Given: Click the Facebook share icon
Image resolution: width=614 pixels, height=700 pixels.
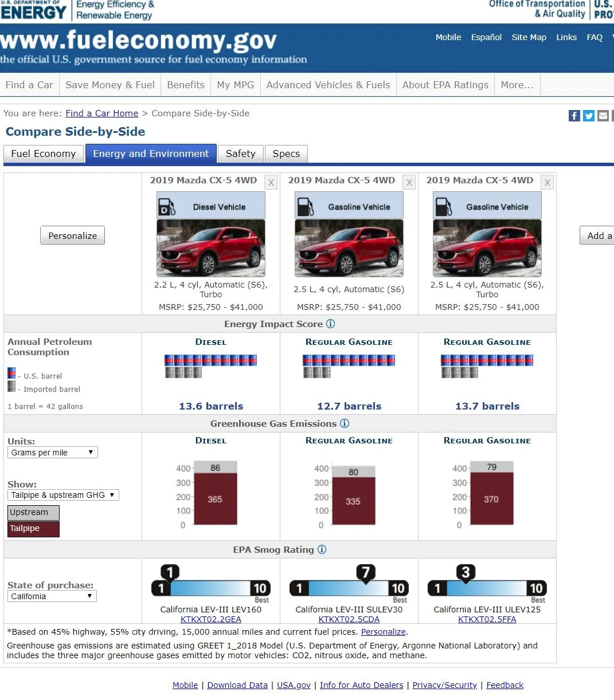Looking at the screenshot, I should 574,116.
